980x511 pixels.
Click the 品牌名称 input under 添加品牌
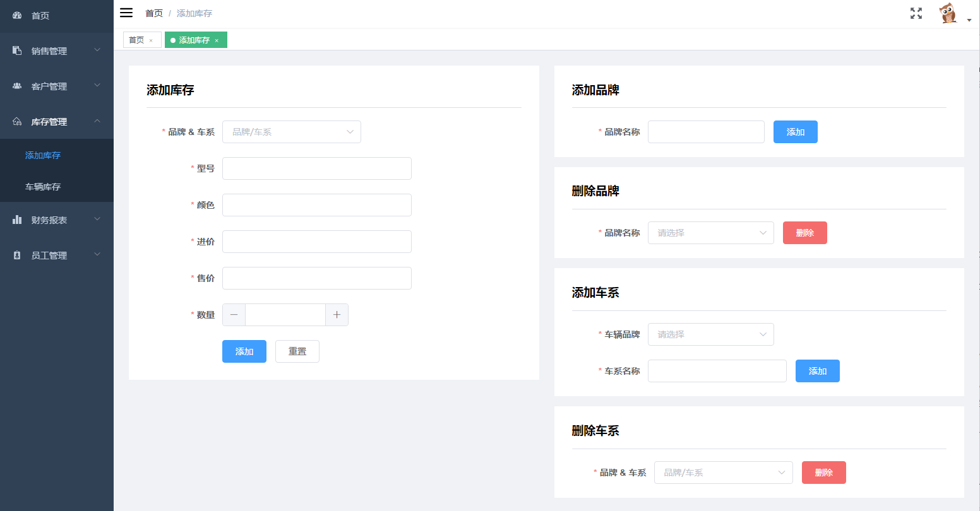[705, 132]
